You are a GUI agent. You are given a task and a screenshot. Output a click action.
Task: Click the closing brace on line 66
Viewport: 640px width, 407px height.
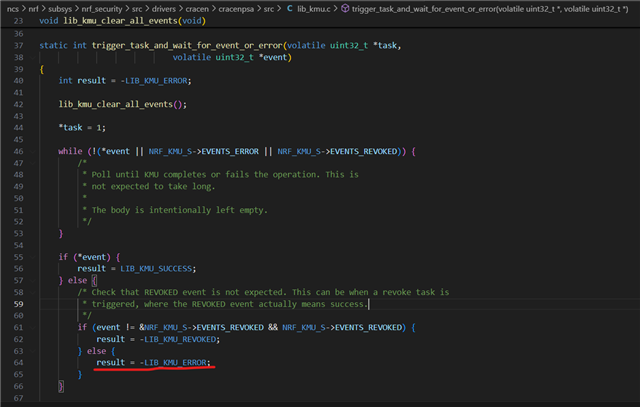(61, 386)
